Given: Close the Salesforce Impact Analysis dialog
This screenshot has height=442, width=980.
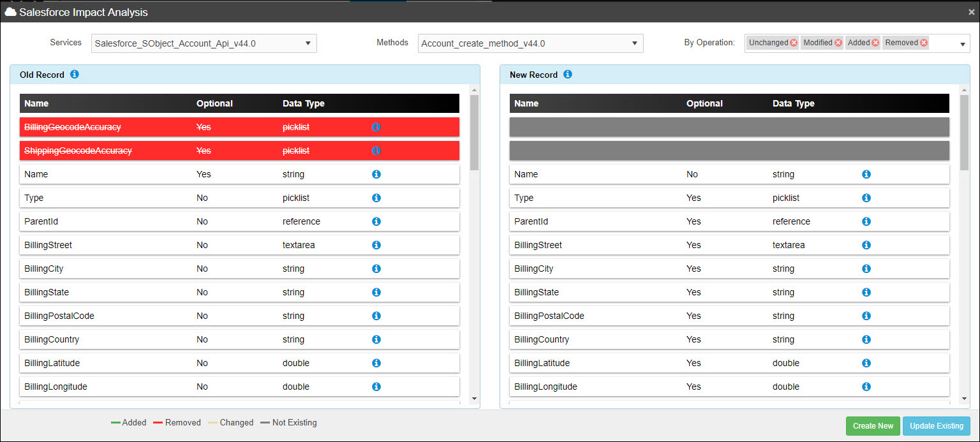Looking at the screenshot, I should pos(971,12).
